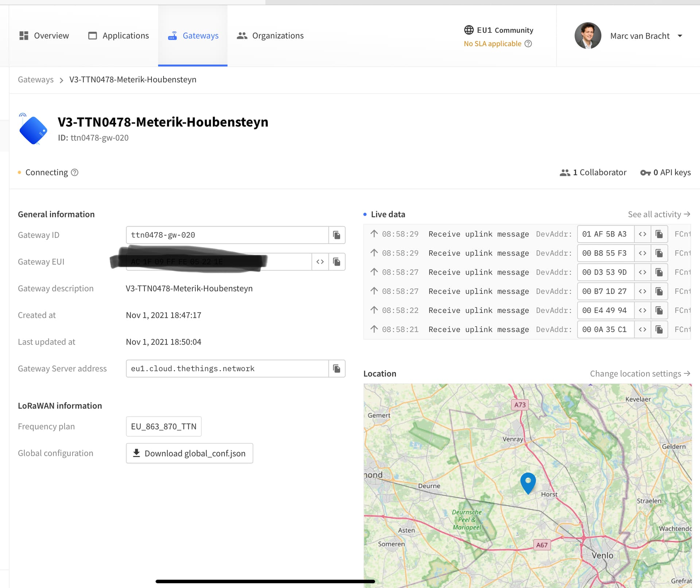Click the Overview grid icon

pyautogui.click(x=24, y=36)
